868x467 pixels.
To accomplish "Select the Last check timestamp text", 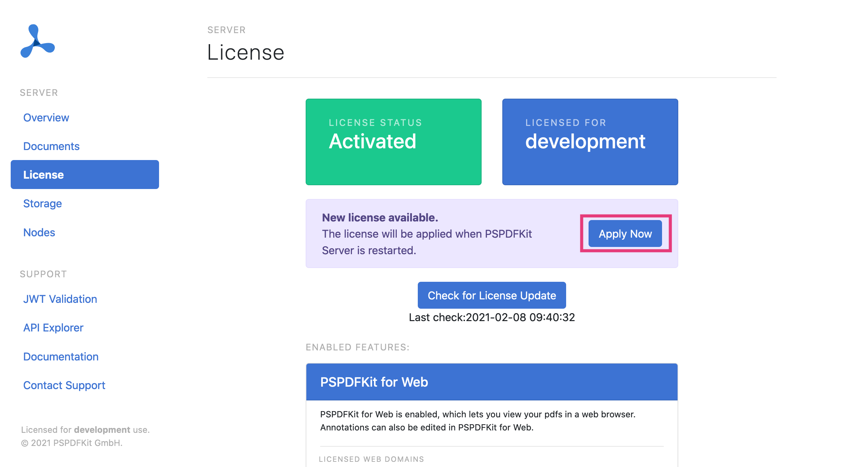I will point(492,317).
